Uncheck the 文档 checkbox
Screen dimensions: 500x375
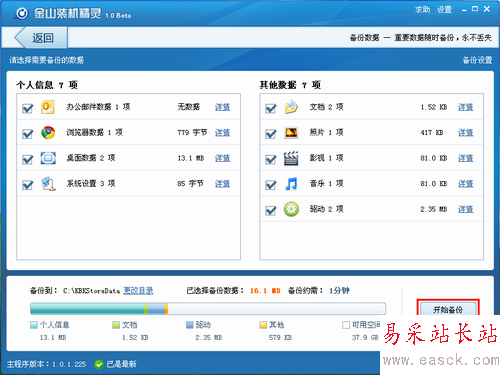tap(271, 108)
